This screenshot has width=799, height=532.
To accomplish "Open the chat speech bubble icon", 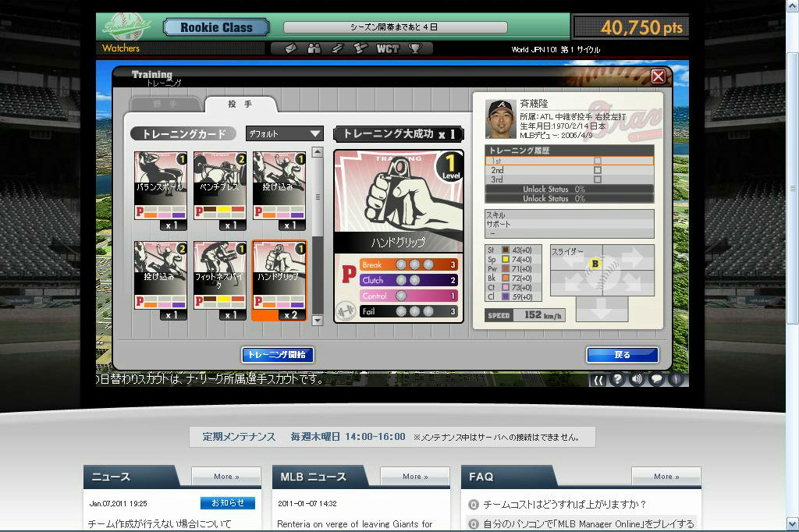I will coord(656,379).
